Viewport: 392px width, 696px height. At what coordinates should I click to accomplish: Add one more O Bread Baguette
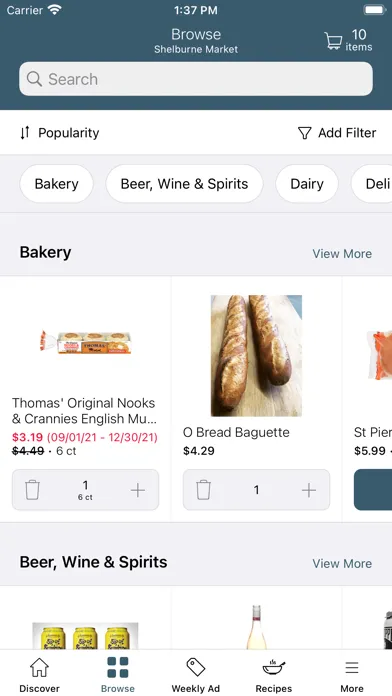coord(309,490)
